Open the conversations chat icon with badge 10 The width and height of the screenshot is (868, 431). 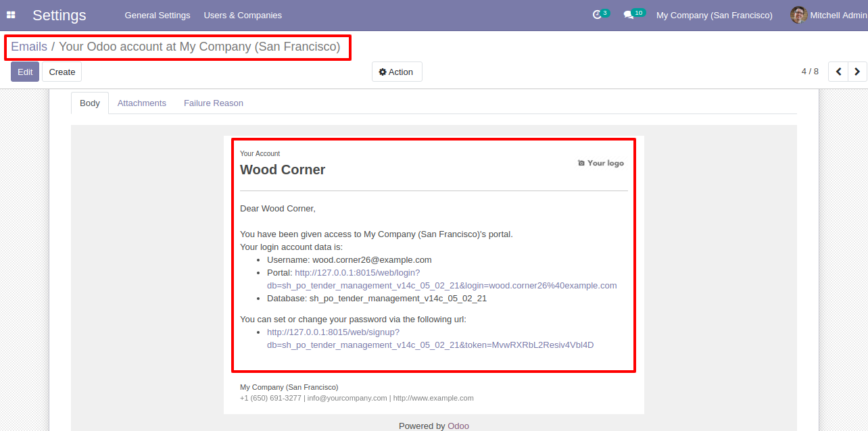[633, 14]
